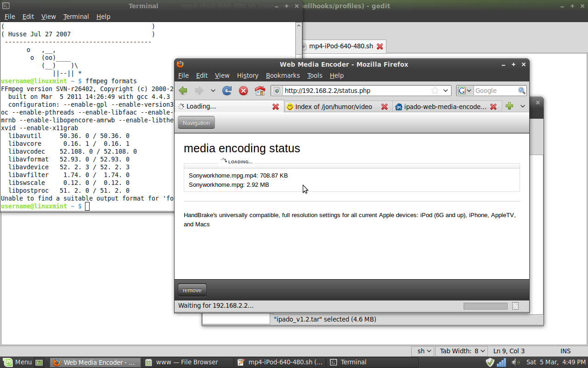
Task: Reload the page in Firefox
Action: click(x=227, y=91)
